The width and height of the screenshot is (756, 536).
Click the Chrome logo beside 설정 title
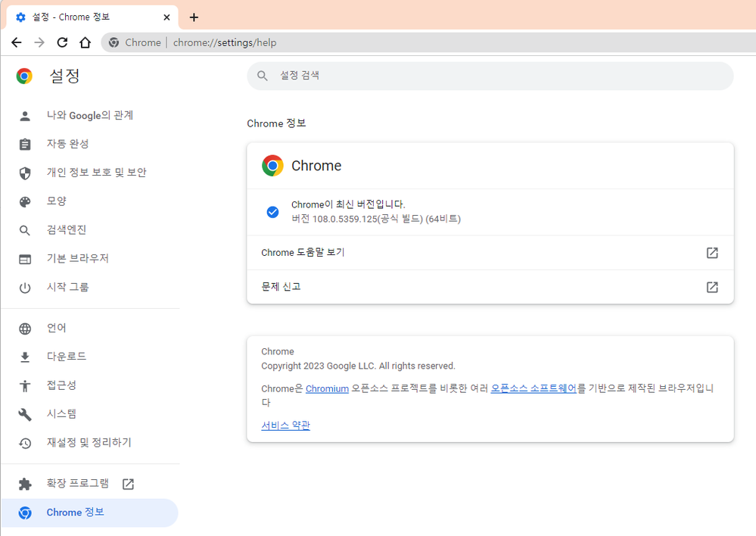click(x=24, y=76)
